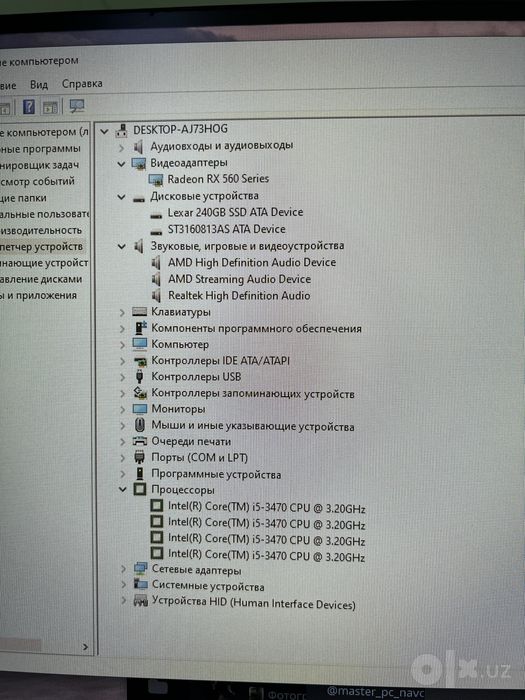Select the first Intel Core i5-3470 CPU entry
Screen dimensions: 525x700
click(267, 508)
